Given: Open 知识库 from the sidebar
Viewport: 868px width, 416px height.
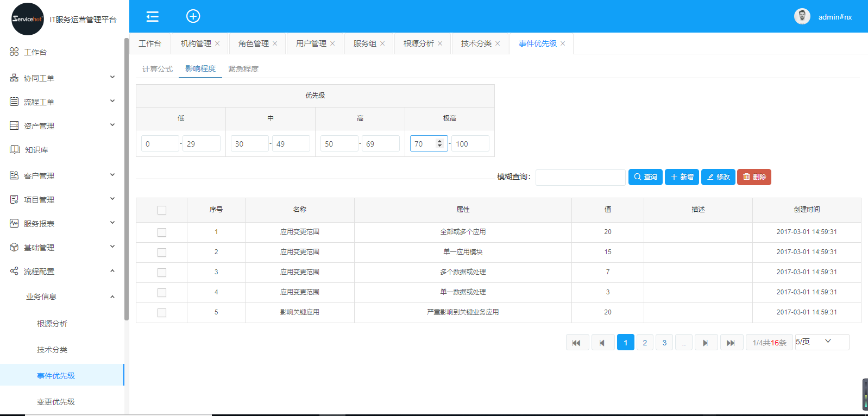Looking at the screenshot, I should [36, 150].
